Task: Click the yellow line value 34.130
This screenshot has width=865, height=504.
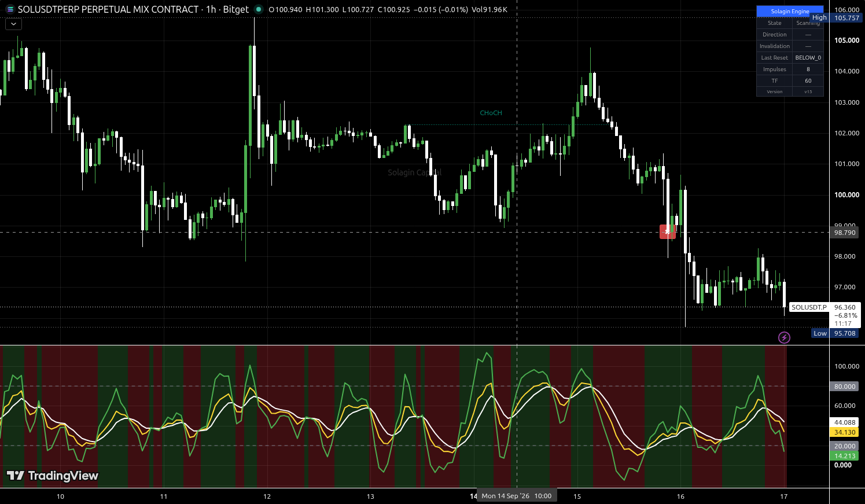Action: pyautogui.click(x=845, y=432)
